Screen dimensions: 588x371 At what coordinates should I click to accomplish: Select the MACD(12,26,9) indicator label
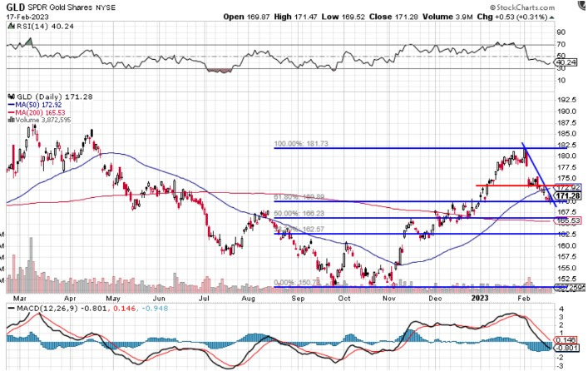(41, 309)
